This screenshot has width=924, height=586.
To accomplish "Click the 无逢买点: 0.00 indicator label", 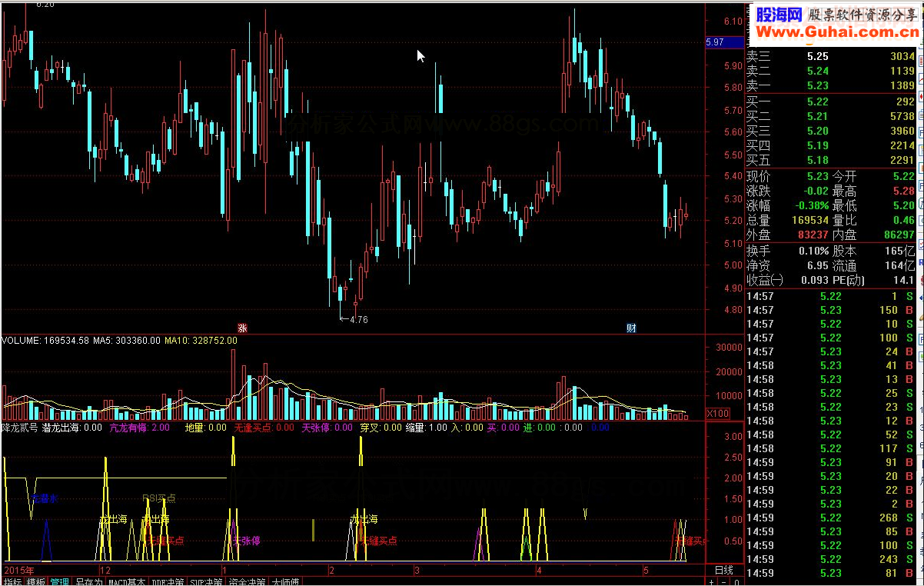I will 264,428.
